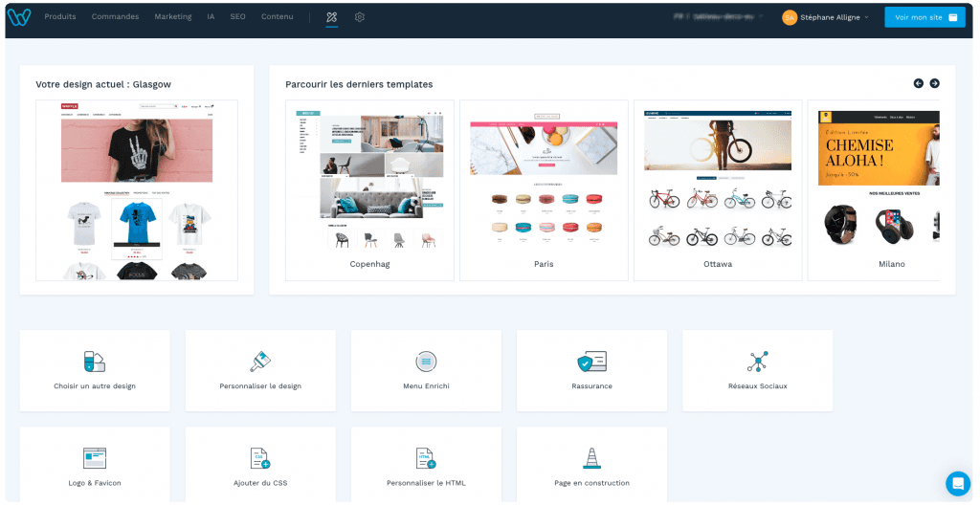This screenshot has height=505, width=980.
Task: Open Choisir un autre design tile
Action: 95,371
